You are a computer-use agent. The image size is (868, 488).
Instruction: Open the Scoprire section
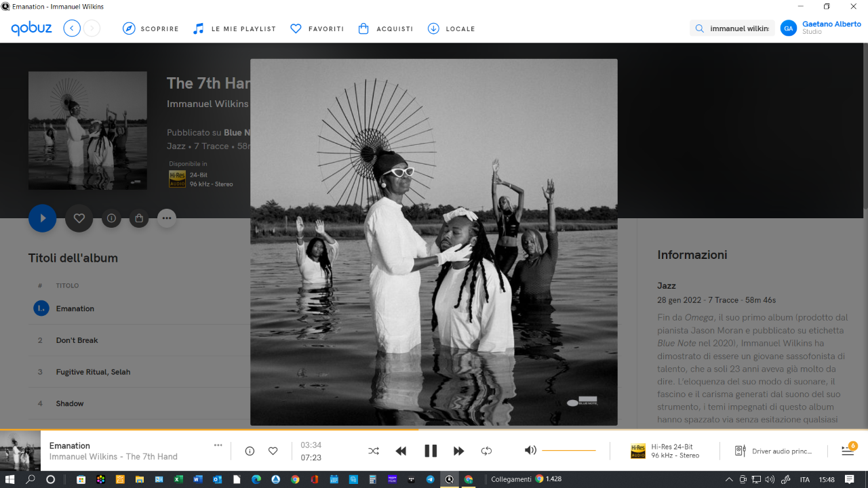(151, 28)
